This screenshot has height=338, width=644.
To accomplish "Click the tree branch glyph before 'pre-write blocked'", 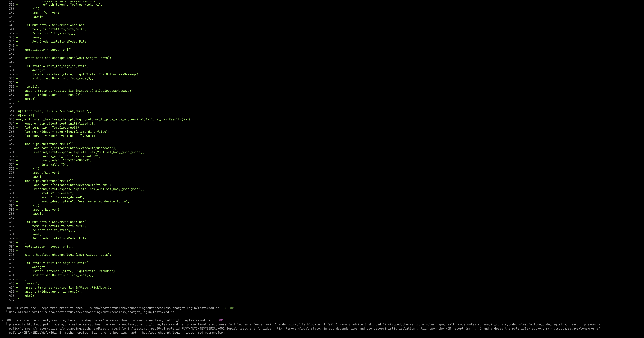I will [x=7, y=324].
